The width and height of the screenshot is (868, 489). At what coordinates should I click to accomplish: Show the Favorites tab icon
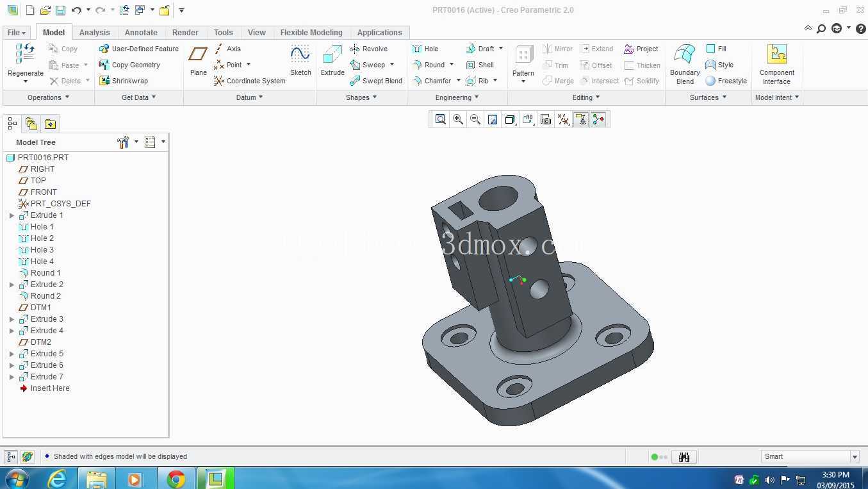click(50, 123)
